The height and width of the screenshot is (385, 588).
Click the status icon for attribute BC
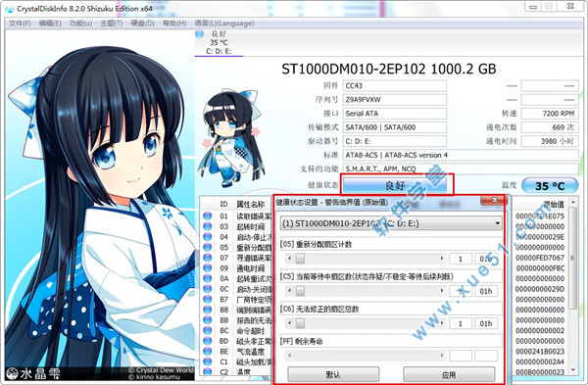(x=208, y=330)
